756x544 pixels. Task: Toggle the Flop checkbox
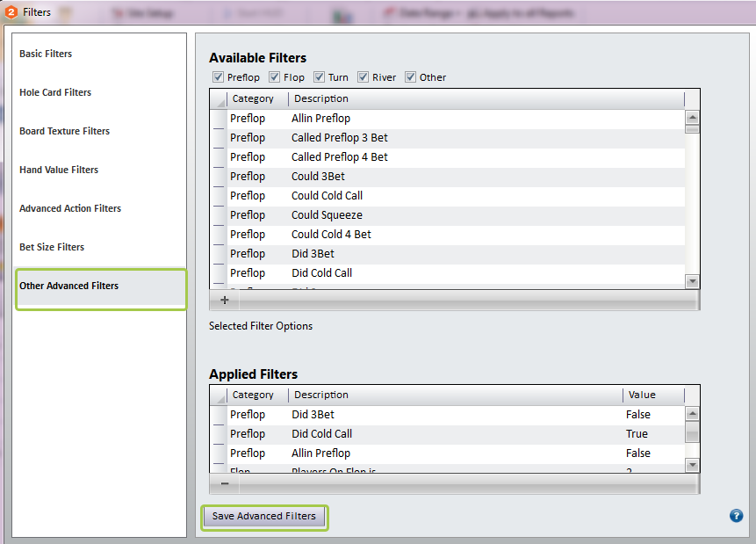click(x=274, y=76)
